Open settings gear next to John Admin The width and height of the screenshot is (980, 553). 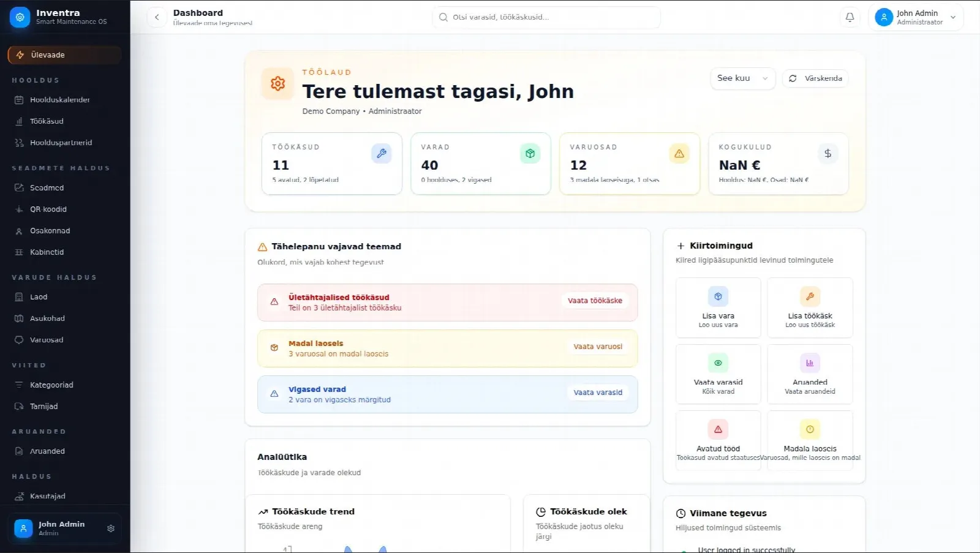pos(111,529)
